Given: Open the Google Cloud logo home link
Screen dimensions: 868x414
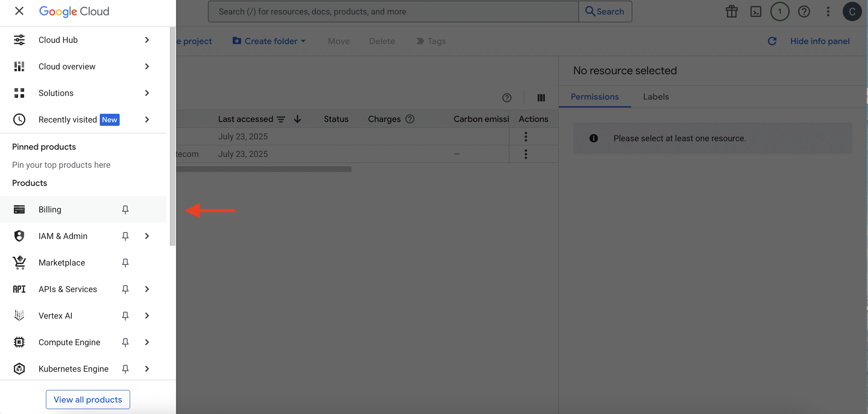Looking at the screenshot, I should 74,11.
